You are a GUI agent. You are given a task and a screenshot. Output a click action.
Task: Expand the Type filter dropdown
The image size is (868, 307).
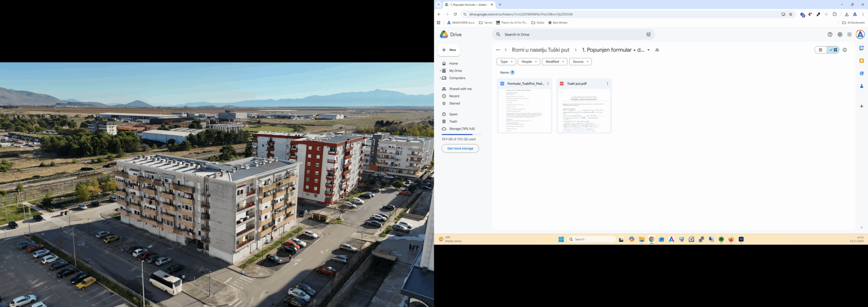point(506,62)
